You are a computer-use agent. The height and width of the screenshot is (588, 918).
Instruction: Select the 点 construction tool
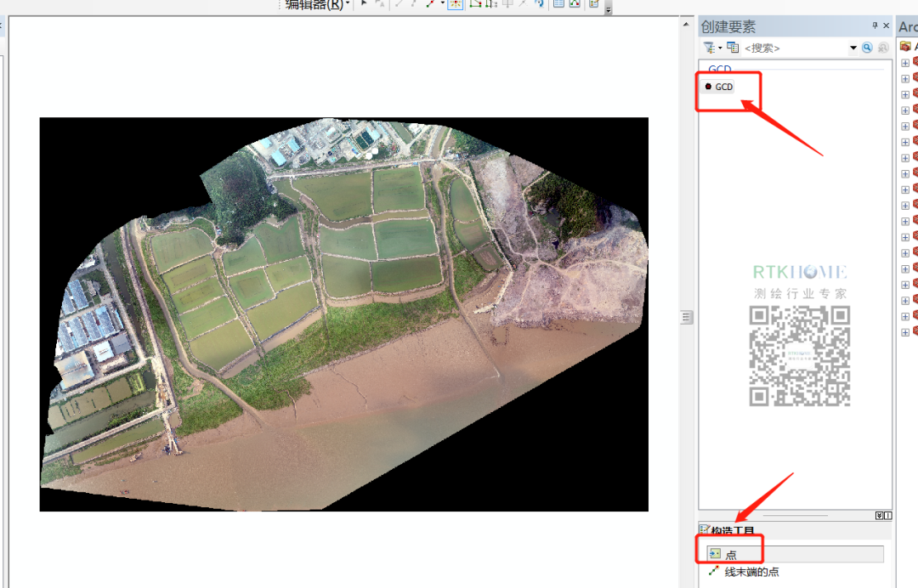[x=731, y=554]
